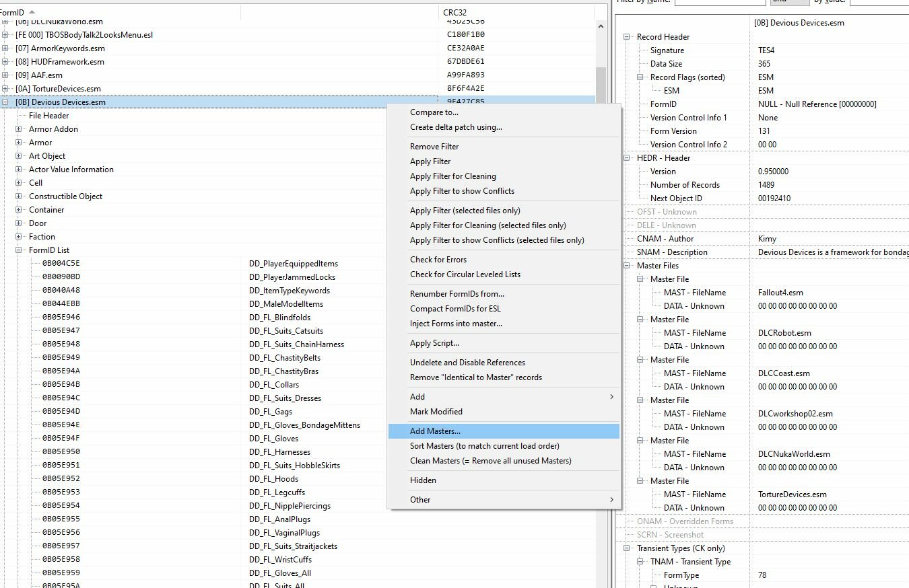Viewport: 909px width, 588px height.
Task: Click Apply Filter to show Conflicts
Action: [x=504, y=191]
